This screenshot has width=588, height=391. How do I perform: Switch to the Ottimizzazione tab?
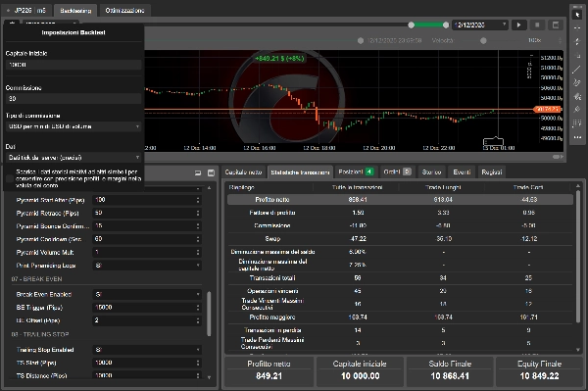(124, 11)
